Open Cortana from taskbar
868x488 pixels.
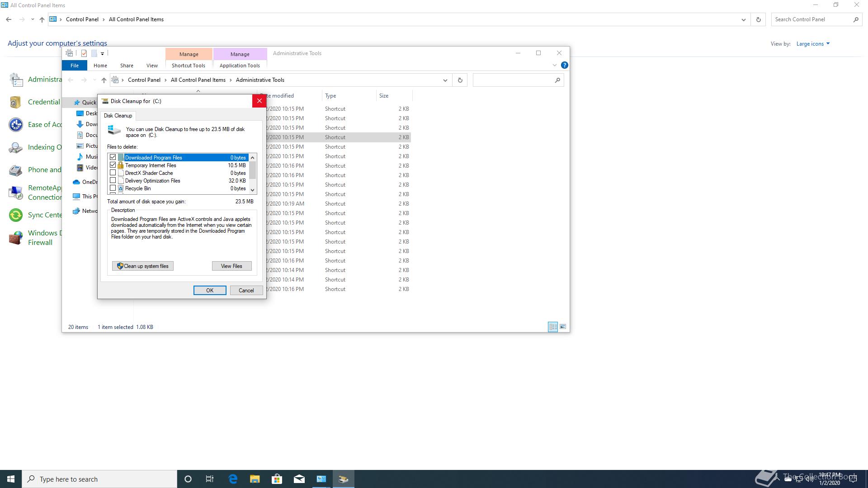click(x=188, y=479)
